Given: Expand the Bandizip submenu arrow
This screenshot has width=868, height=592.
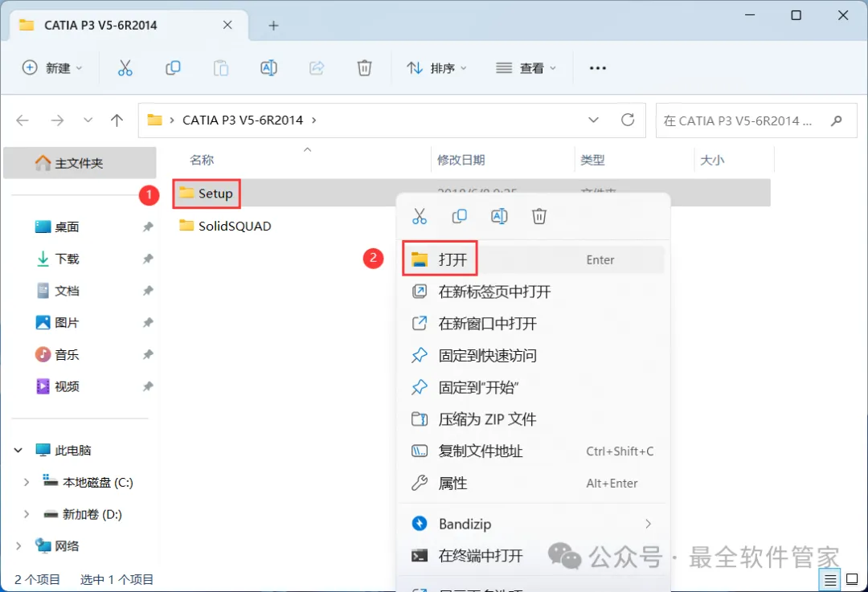Looking at the screenshot, I should [649, 524].
